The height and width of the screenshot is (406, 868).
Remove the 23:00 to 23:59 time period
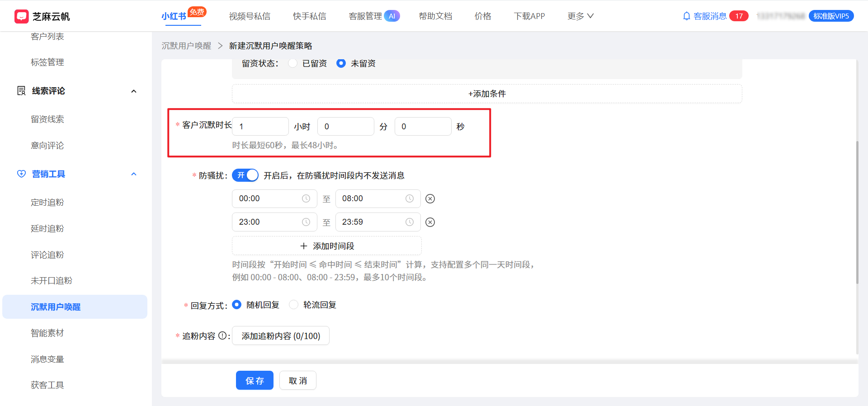[x=430, y=222]
